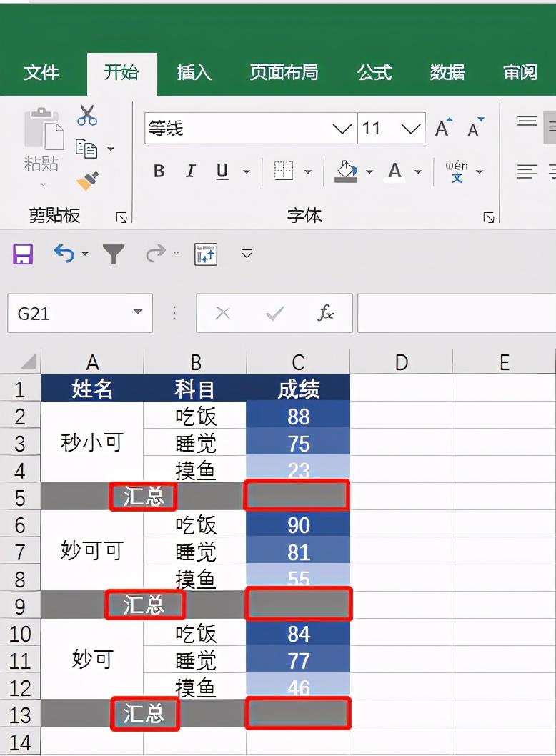Expand the Name Box dropdown arrow
The image size is (556, 756).
coord(138,312)
